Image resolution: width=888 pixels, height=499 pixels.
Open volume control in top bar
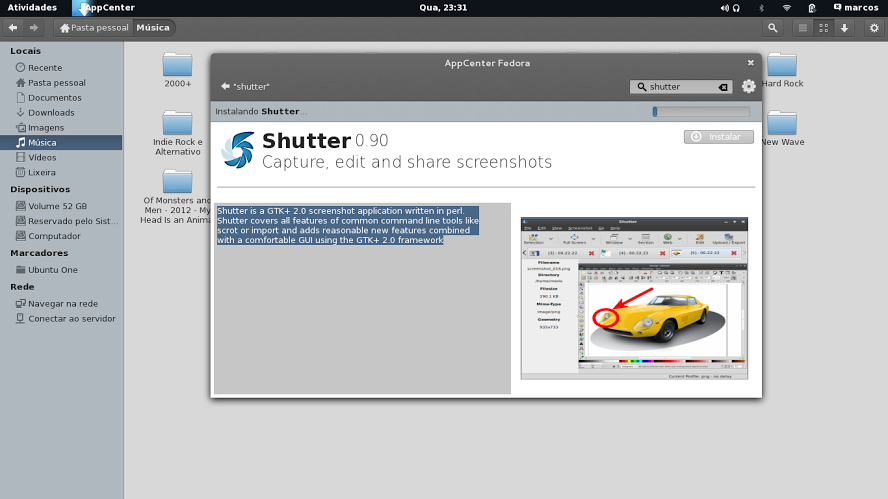(724, 8)
